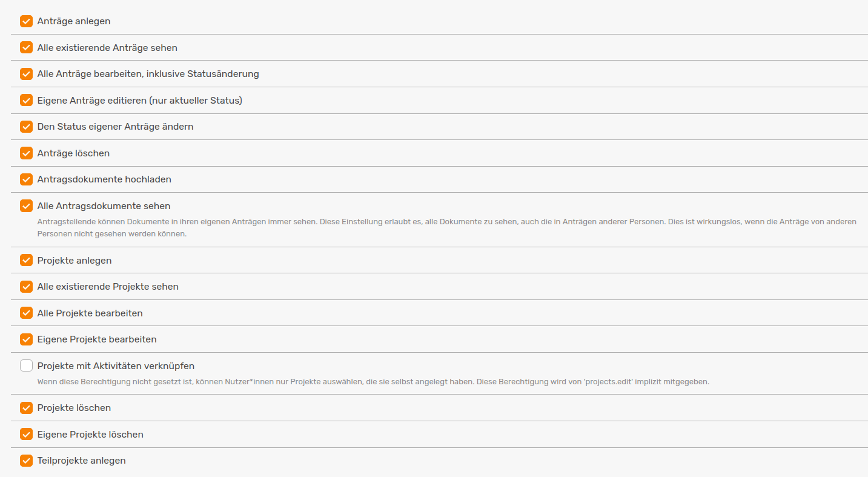The image size is (868, 477).
Task: Uncheck 'Antragsdokumente hochladen' checkbox
Action: (26, 179)
